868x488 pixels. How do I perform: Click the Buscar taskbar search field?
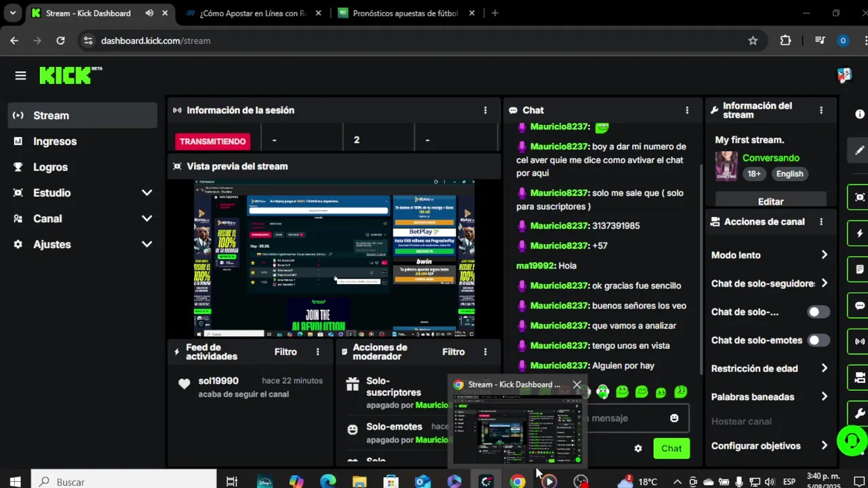coord(123,481)
